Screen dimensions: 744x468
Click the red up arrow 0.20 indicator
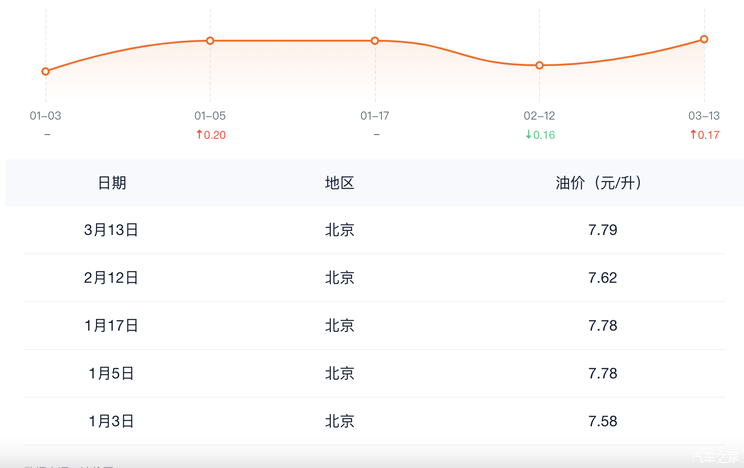[211, 135]
